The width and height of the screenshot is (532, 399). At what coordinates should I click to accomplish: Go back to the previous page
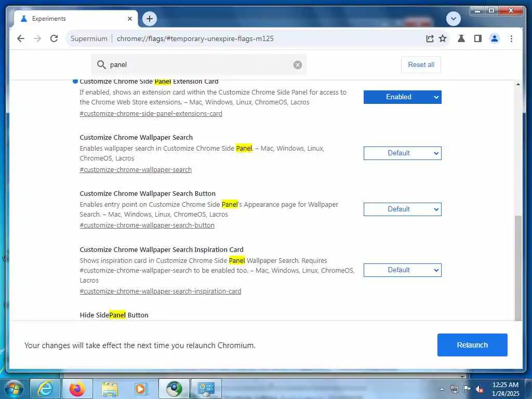(21, 38)
